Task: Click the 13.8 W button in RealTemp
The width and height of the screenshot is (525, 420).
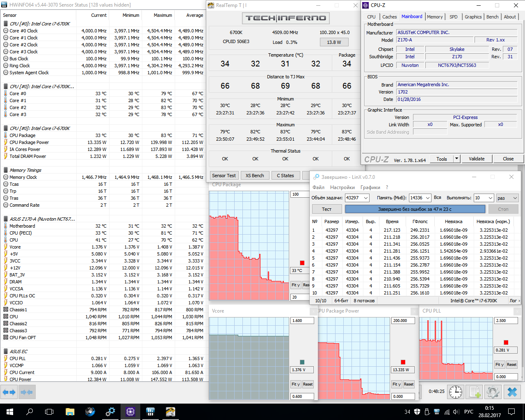Action: pyautogui.click(x=334, y=42)
